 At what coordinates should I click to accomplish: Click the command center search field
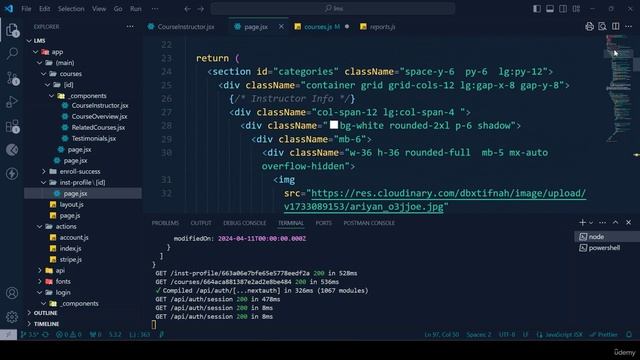[x=333, y=9]
